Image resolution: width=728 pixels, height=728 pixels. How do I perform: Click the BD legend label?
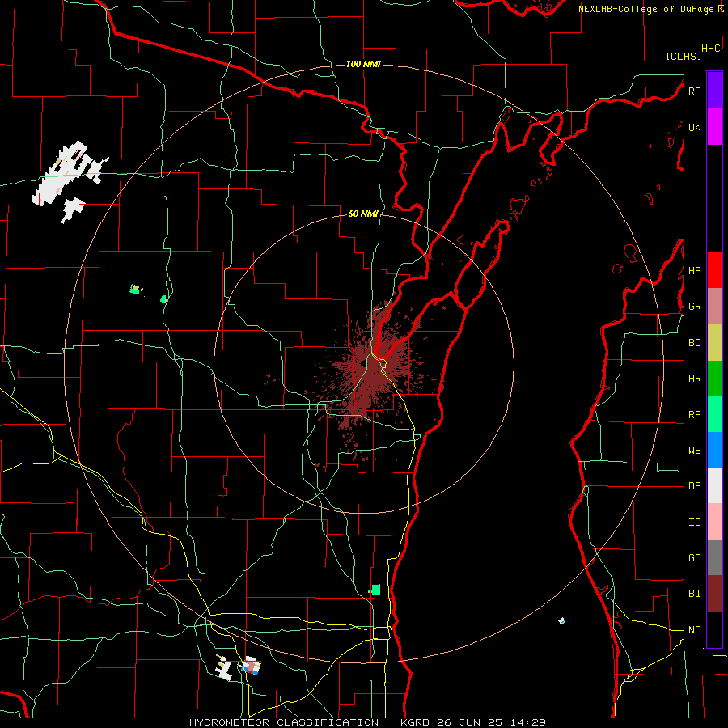tap(694, 343)
